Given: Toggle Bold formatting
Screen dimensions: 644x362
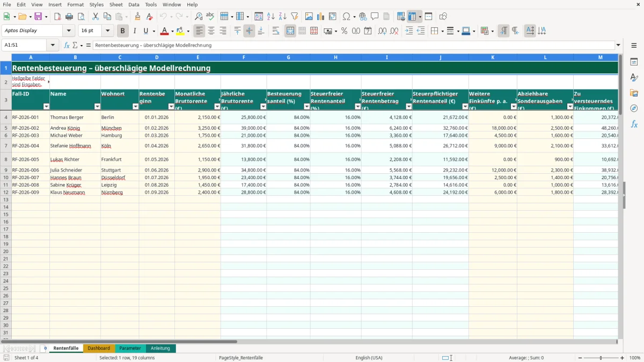Looking at the screenshot, I should point(123,31).
